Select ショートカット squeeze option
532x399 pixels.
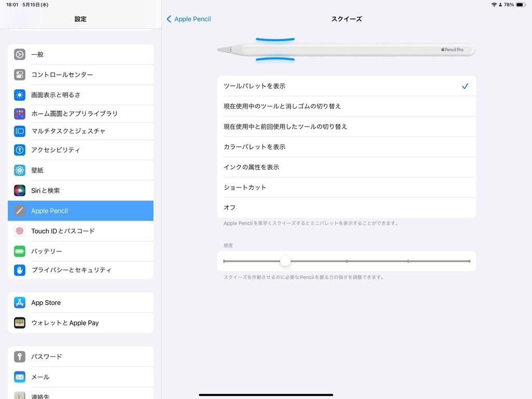[347, 187]
